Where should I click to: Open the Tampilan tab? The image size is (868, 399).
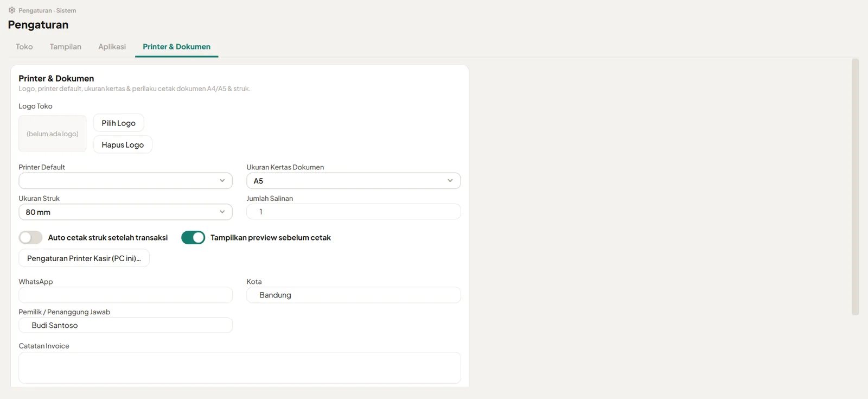66,47
